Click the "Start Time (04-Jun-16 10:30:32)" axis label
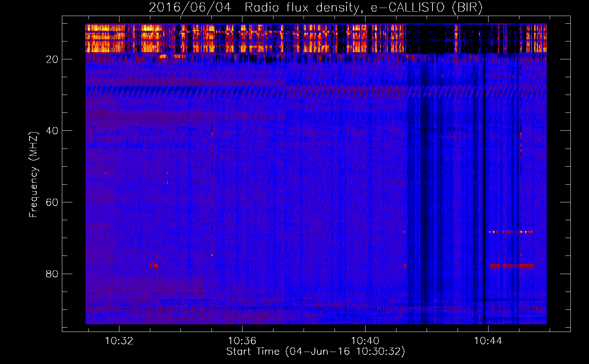 [x=316, y=352]
